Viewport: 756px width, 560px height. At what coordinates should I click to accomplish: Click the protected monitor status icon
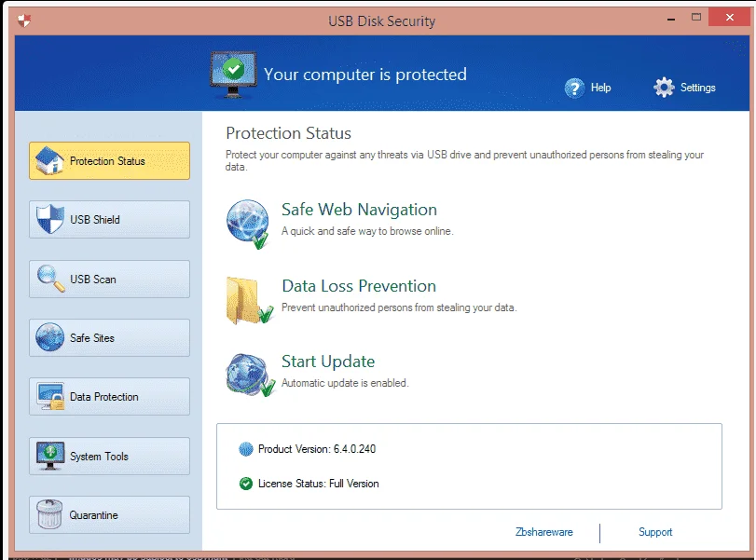coord(233,75)
